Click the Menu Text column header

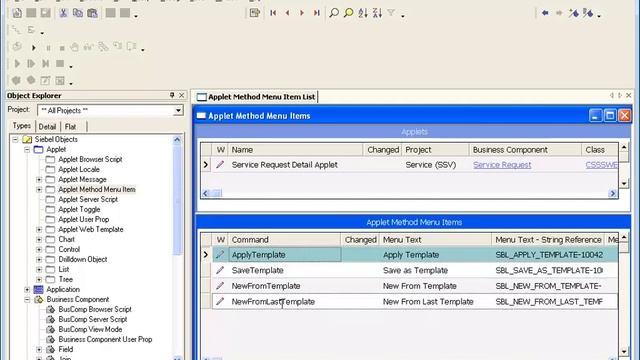click(x=436, y=240)
